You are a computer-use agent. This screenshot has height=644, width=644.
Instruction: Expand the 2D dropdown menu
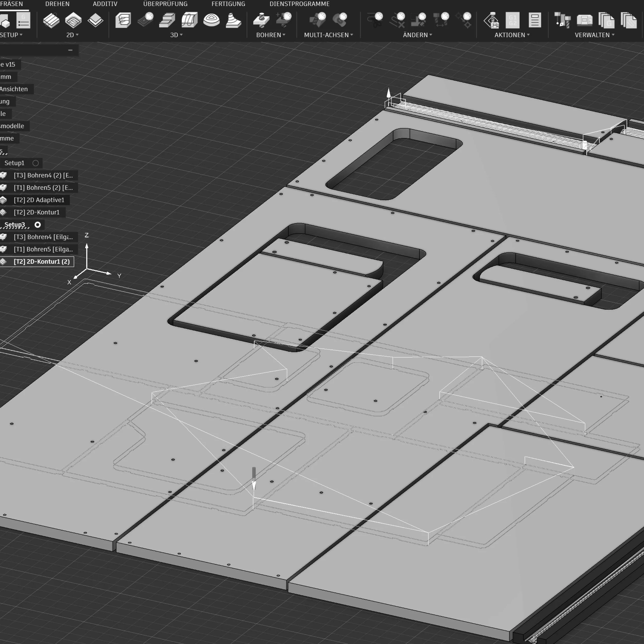pyautogui.click(x=72, y=35)
